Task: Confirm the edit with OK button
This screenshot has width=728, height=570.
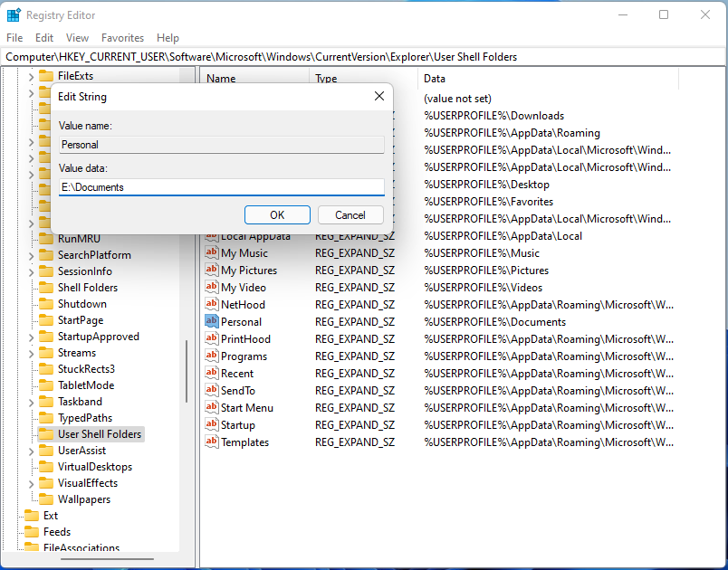Action: pyautogui.click(x=277, y=215)
